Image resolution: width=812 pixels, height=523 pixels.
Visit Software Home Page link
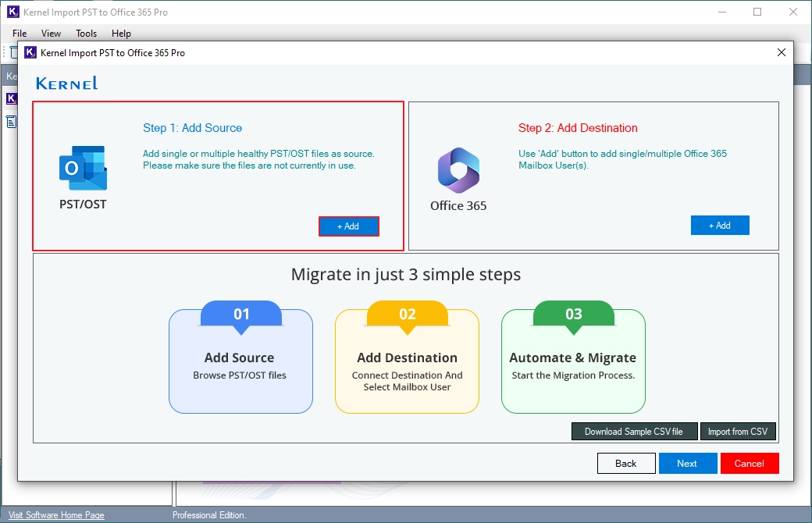(56, 515)
